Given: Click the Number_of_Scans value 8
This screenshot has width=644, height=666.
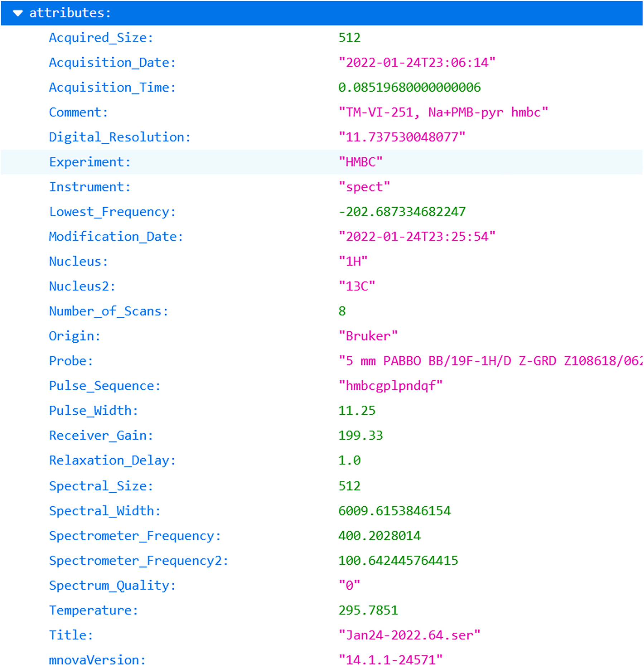Looking at the screenshot, I should (x=342, y=311).
